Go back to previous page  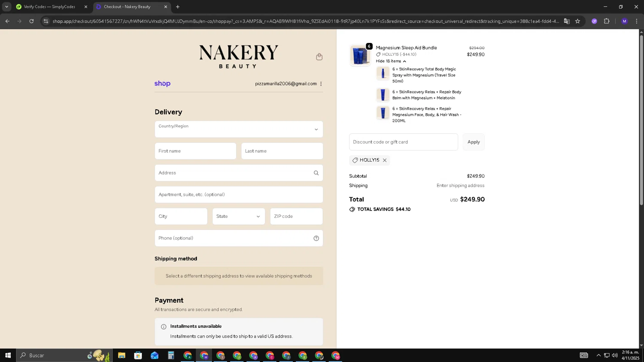tap(7, 21)
